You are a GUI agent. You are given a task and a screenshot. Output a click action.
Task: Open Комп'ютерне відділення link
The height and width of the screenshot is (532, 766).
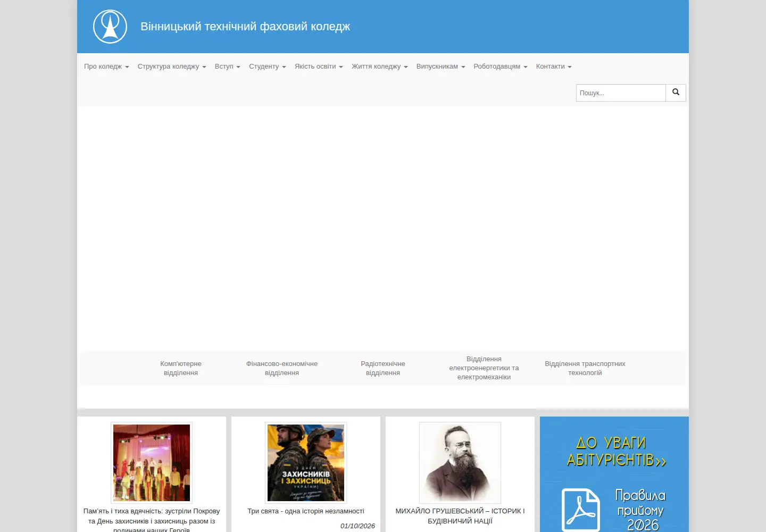click(181, 368)
